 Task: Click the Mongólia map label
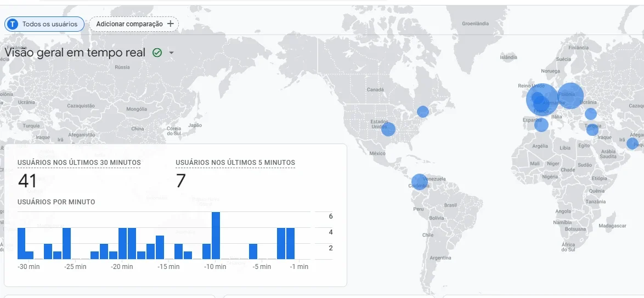click(137, 109)
